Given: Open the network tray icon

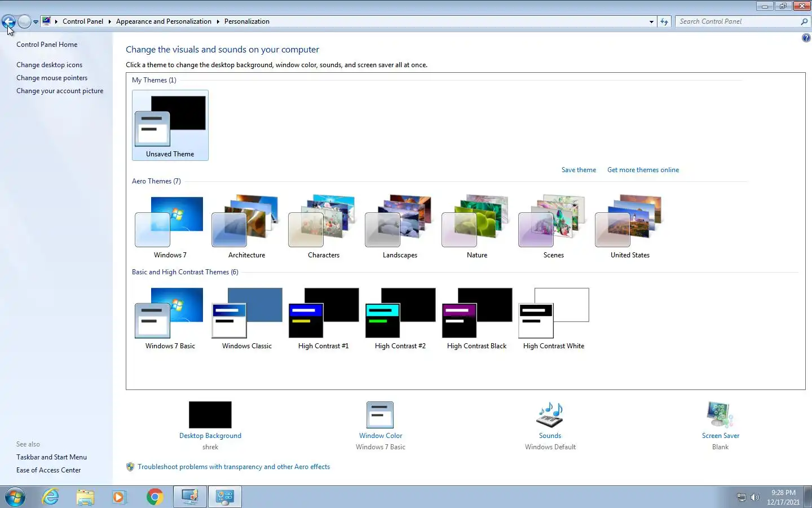Looking at the screenshot, I should point(741,497).
